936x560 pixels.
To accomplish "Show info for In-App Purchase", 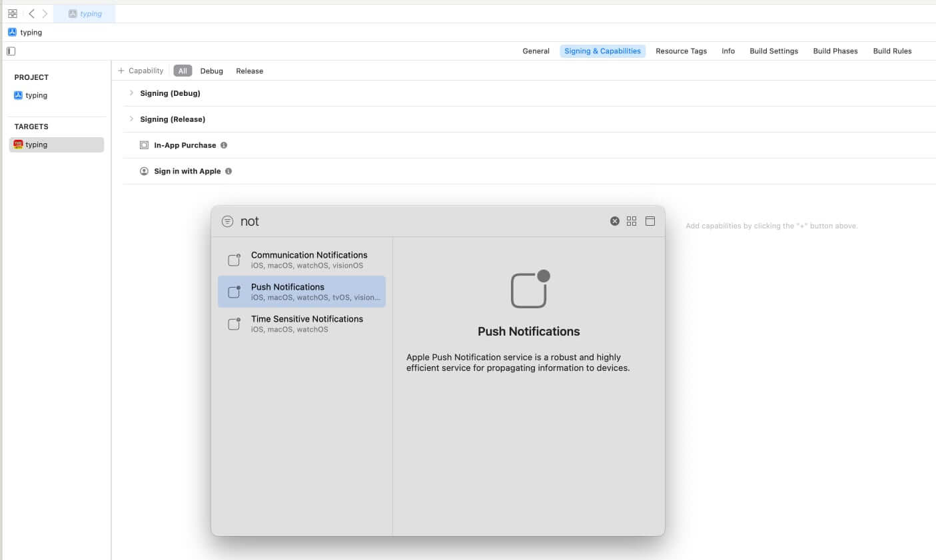I will [224, 145].
